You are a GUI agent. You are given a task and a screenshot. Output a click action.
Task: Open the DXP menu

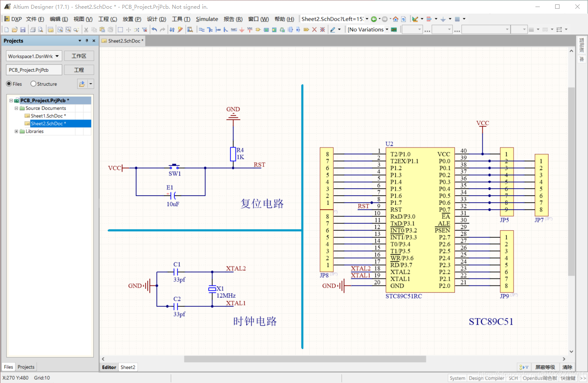(13, 19)
